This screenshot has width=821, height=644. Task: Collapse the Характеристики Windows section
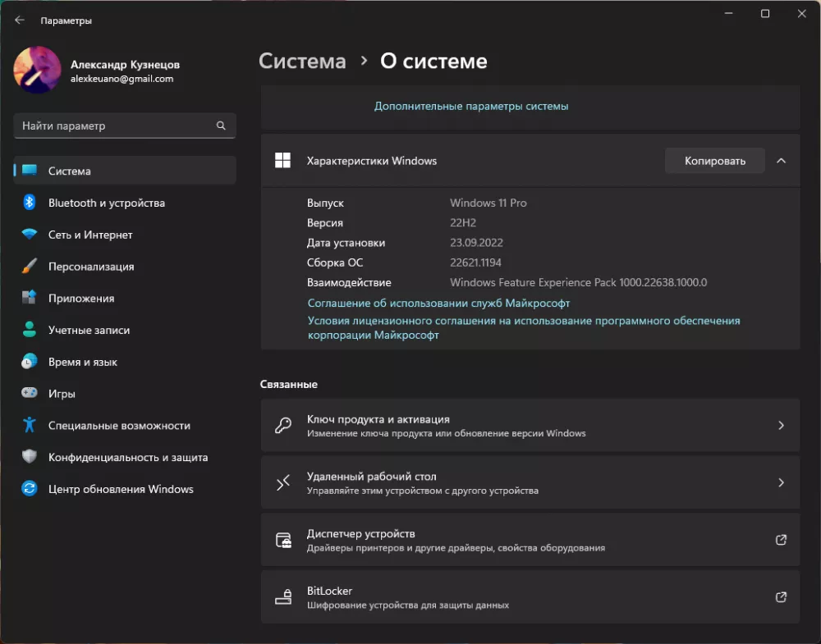coord(781,161)
